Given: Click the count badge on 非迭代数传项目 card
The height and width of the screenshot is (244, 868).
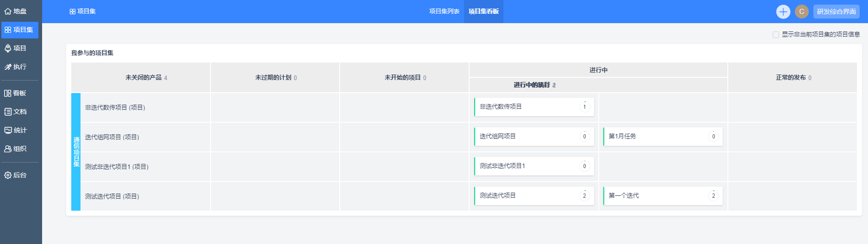Looking at the screenshot, I should coord(584,107).
